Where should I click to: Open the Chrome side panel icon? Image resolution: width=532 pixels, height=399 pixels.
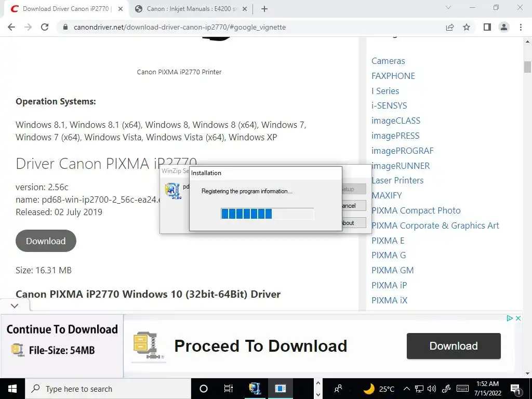487,27
